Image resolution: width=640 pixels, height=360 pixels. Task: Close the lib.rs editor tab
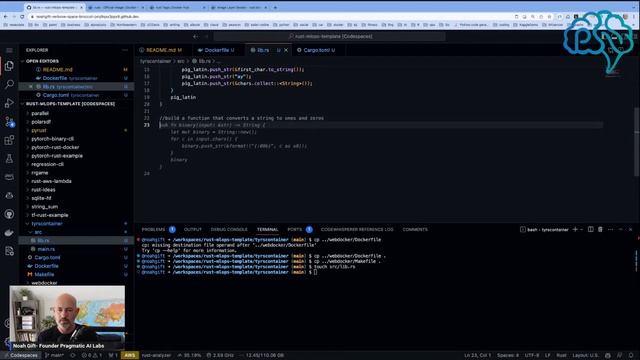pos(286,50)
